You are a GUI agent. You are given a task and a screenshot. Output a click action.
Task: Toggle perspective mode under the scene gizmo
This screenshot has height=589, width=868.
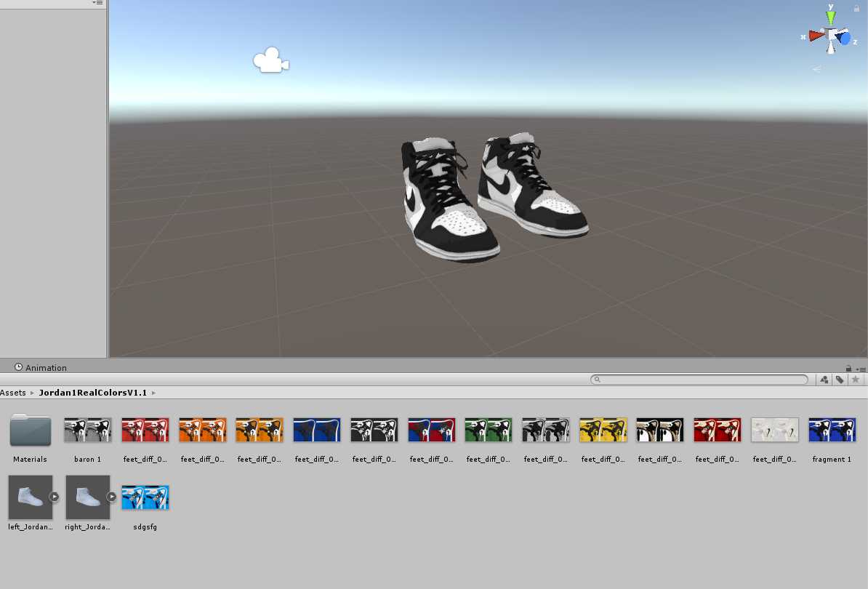(818, 70)
